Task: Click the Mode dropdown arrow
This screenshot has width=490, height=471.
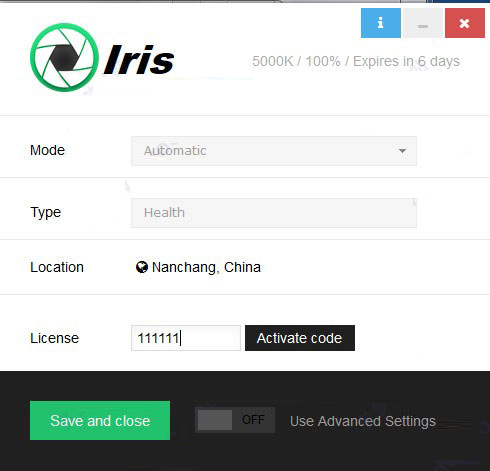Action: point(402,151)
